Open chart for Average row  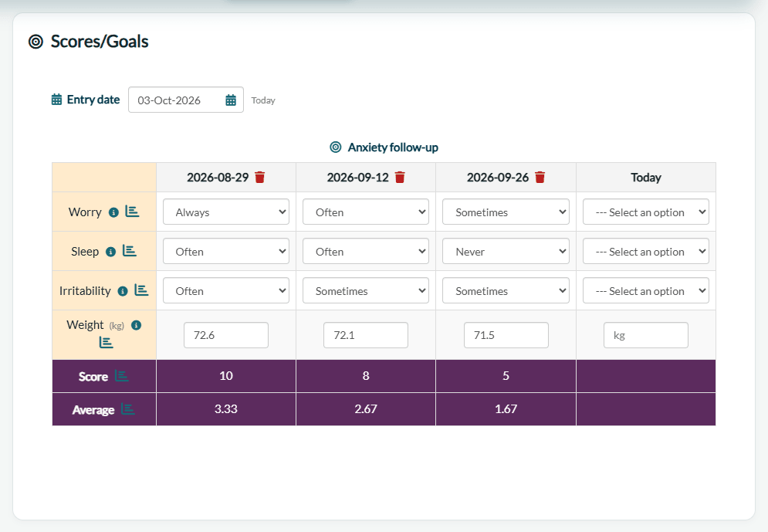point(128,409)
